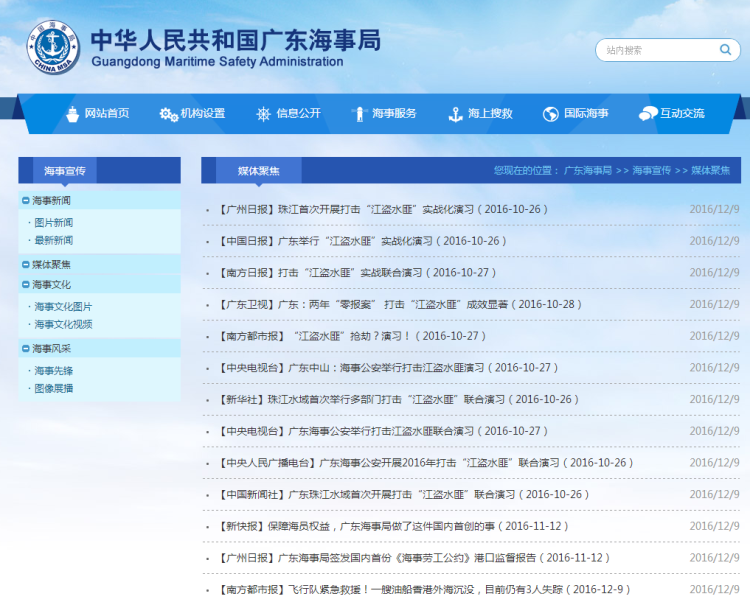Viewport: 750px width, 602px height.
Task: Click the ship wheel icon beside 信息公开
Action: [x=264, y=114]
